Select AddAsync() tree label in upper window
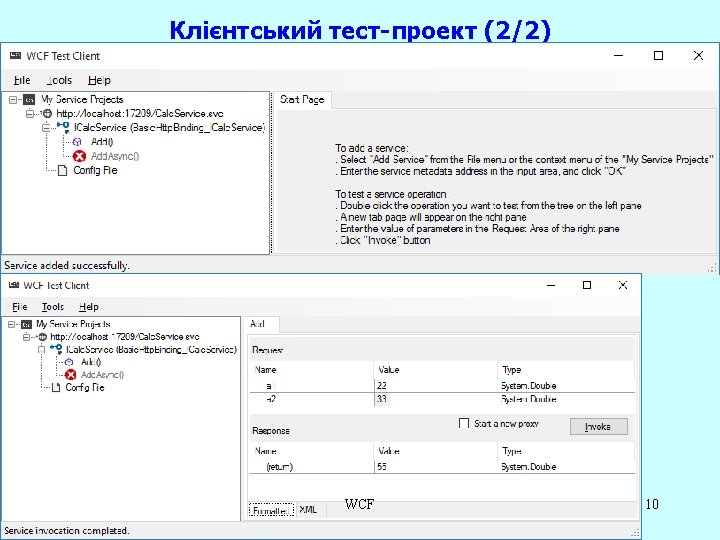Image resolution: width=720 pixels, height=540 pixels. (115, 156)
